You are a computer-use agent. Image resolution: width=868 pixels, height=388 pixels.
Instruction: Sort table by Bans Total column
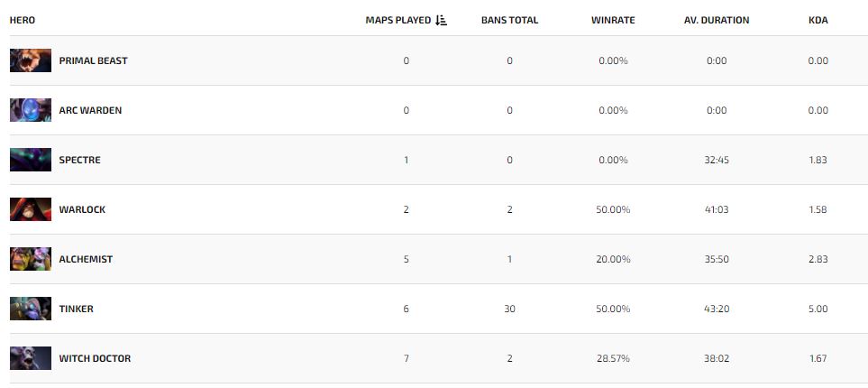[x=509, y=20]
